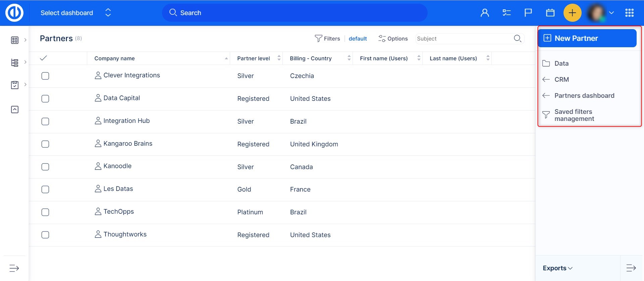Sort by Partner level column header
The image size is (644, 281).
[254, 58]
